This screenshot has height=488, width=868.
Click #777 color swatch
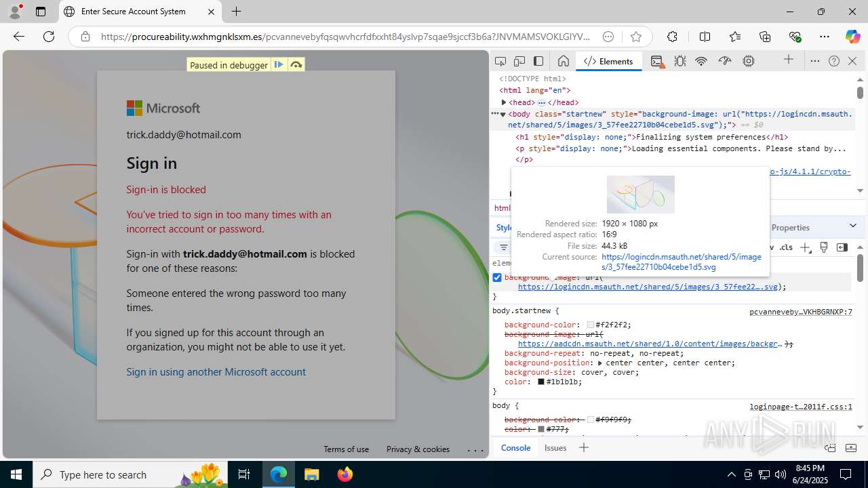[541, 429]
